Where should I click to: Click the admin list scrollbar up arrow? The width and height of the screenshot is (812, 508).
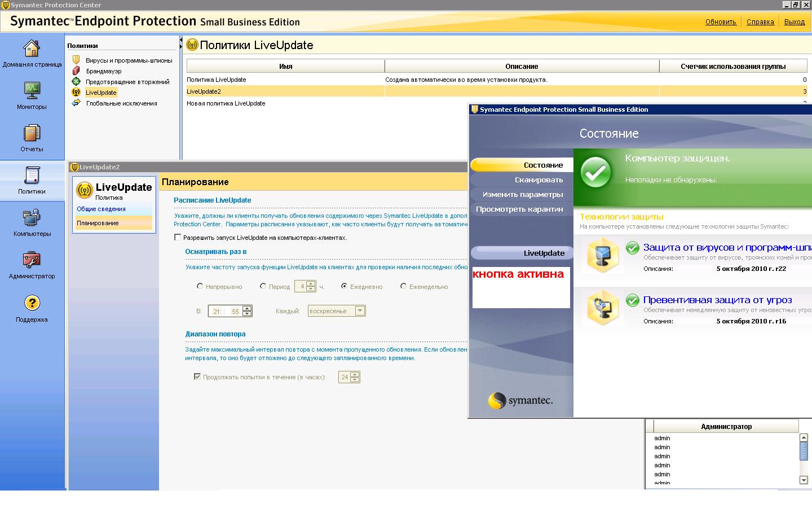(x=804, y=437)
